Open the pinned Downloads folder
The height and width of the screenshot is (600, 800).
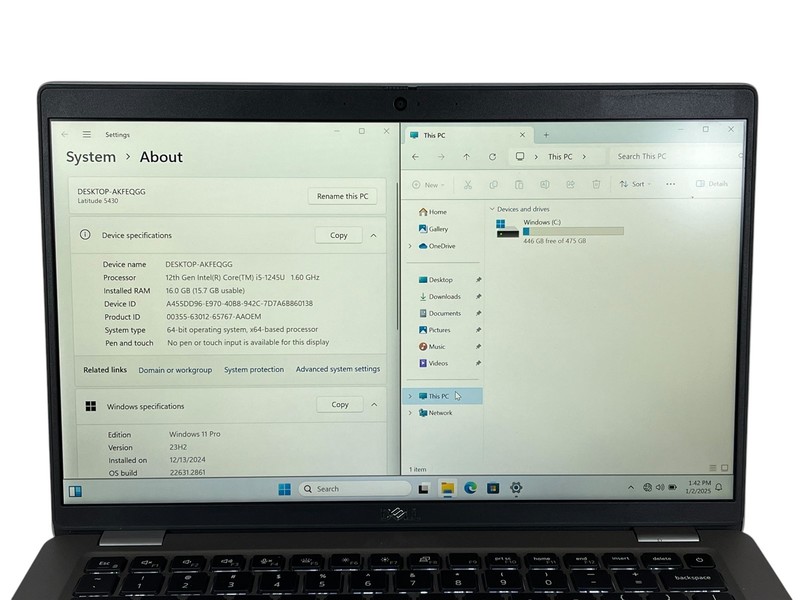point(440,296)
